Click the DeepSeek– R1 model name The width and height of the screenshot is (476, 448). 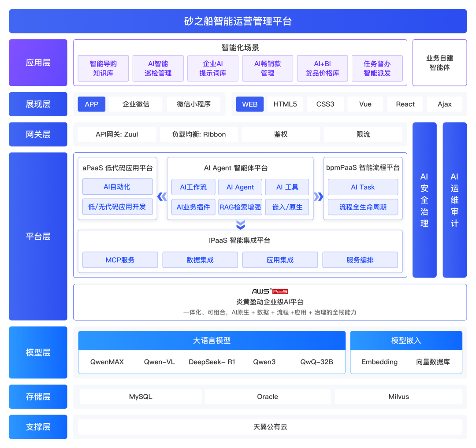pos(212,362)
